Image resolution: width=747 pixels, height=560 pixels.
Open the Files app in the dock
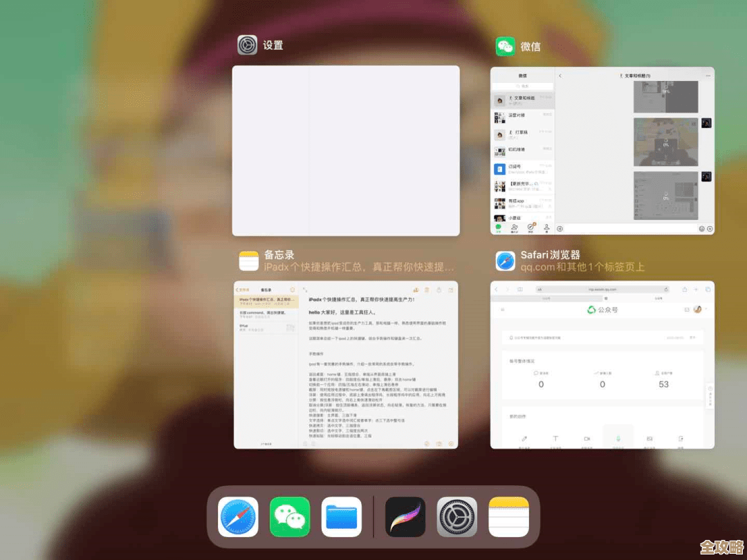341,516
